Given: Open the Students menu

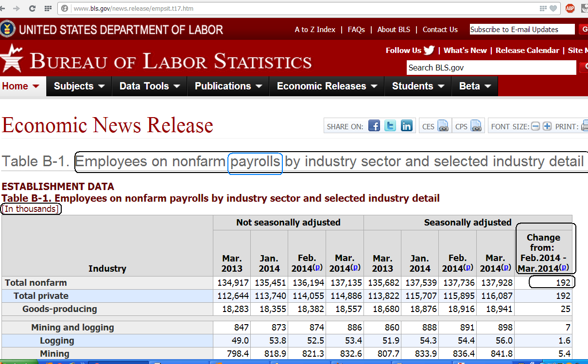Looking at the screenshot, I should pyautogui.click(x=418, y=86).
